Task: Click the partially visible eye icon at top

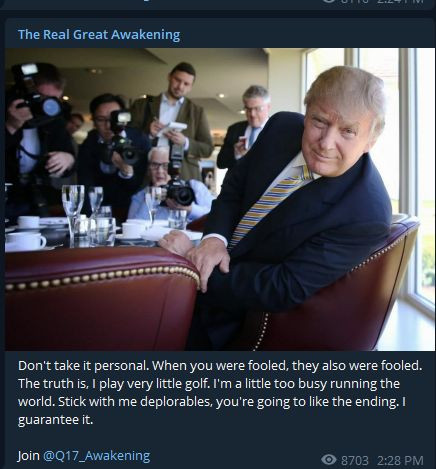Action: 329,1
